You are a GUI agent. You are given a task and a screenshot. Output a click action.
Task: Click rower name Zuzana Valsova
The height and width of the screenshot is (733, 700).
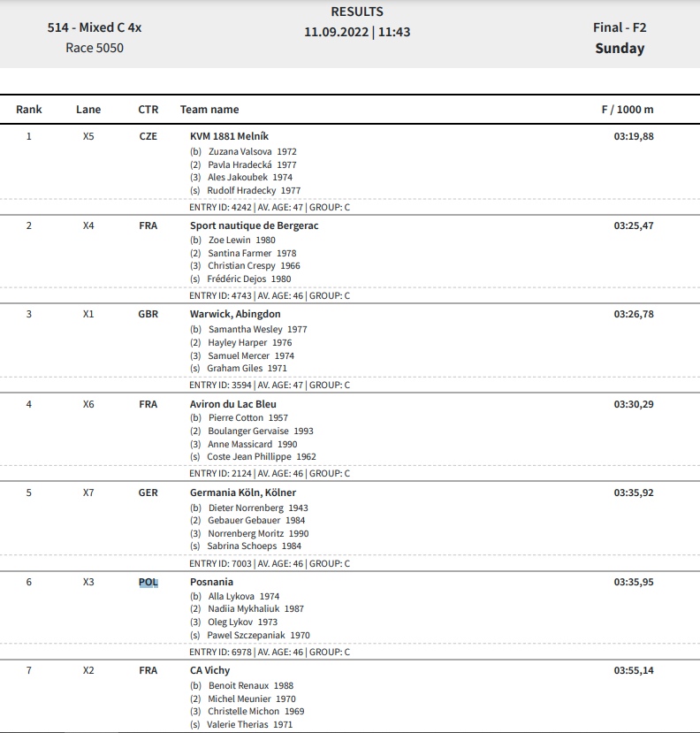[x=240, y=151]
